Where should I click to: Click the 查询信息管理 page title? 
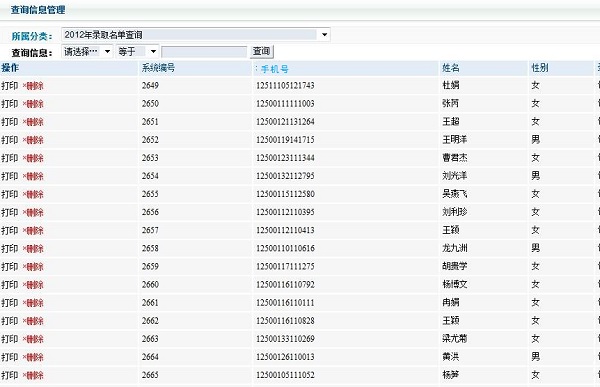pyautogui.click(x=38, y=10)
